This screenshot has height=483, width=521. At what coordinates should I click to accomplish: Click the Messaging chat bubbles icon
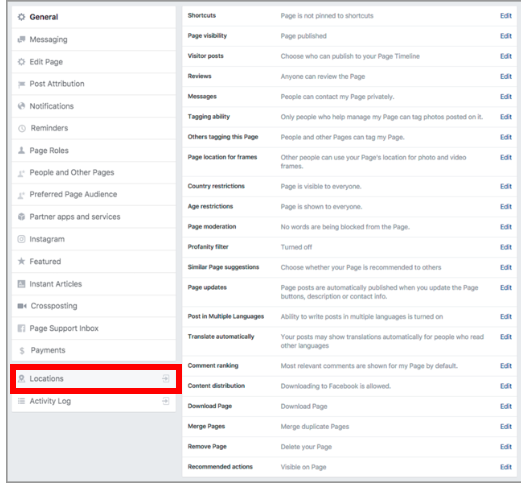point(21,39)
